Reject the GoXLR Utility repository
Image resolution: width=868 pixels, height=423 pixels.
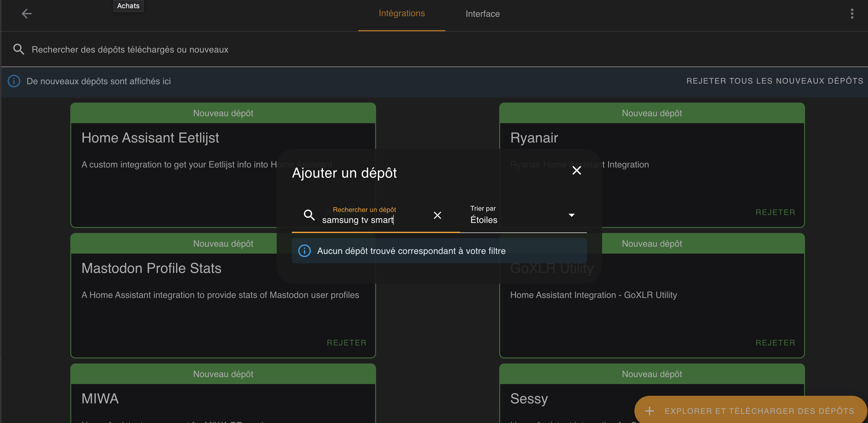pos(775,343)
